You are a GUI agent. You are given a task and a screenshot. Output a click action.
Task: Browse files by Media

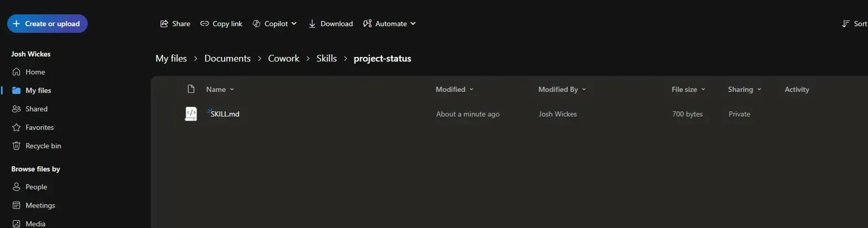point(35,224)
